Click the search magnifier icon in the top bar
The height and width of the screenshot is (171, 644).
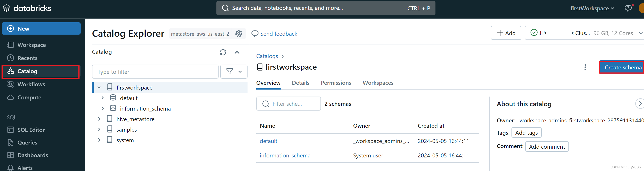click(225, 8)
